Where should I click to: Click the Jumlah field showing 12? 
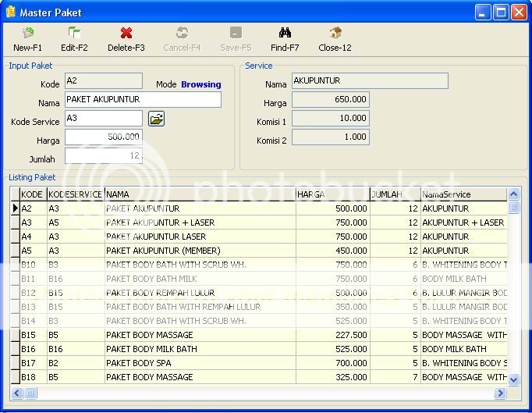click(104, 155)
